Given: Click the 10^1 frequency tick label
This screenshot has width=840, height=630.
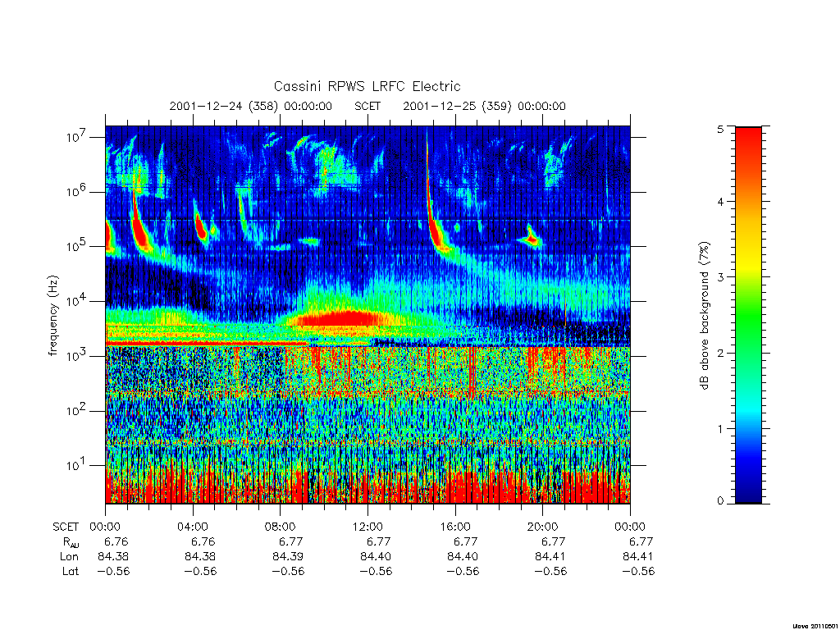Looking at the screenshot, I should [x=76, y=466].
